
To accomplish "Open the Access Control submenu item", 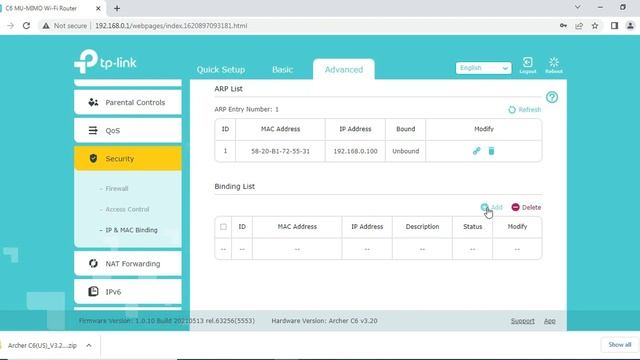I will pyautogui.click(x=127, y=209).
